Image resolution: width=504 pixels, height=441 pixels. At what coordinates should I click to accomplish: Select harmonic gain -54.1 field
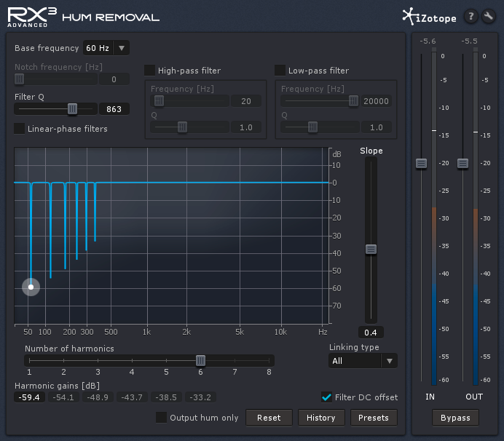[63, 397]
